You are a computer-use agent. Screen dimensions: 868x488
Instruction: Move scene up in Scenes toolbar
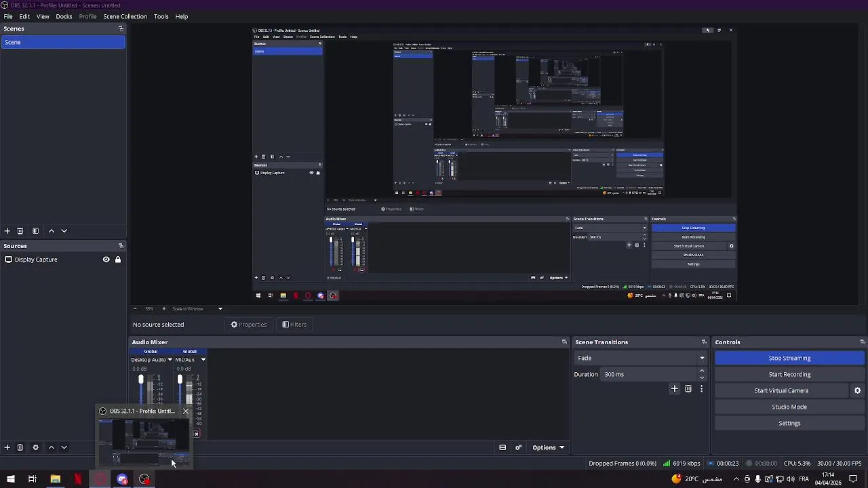52,231
